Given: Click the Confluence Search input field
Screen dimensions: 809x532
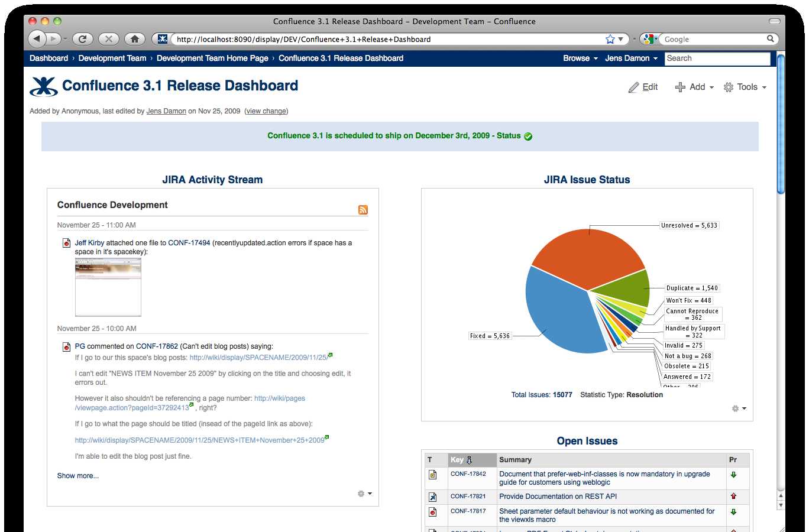Looking at the screenshot, I should coord(717,58).
